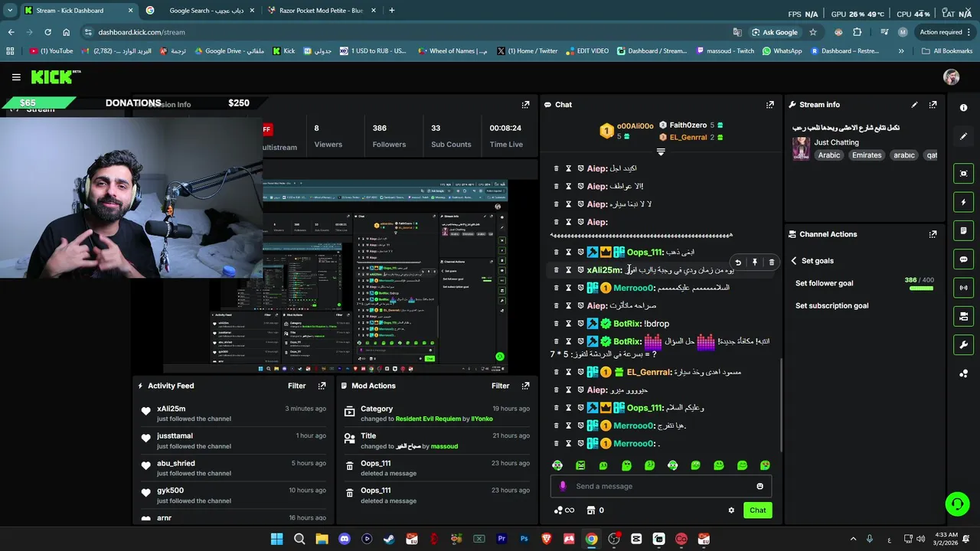Reply to xAli25m's chat message

click(738, 262)
